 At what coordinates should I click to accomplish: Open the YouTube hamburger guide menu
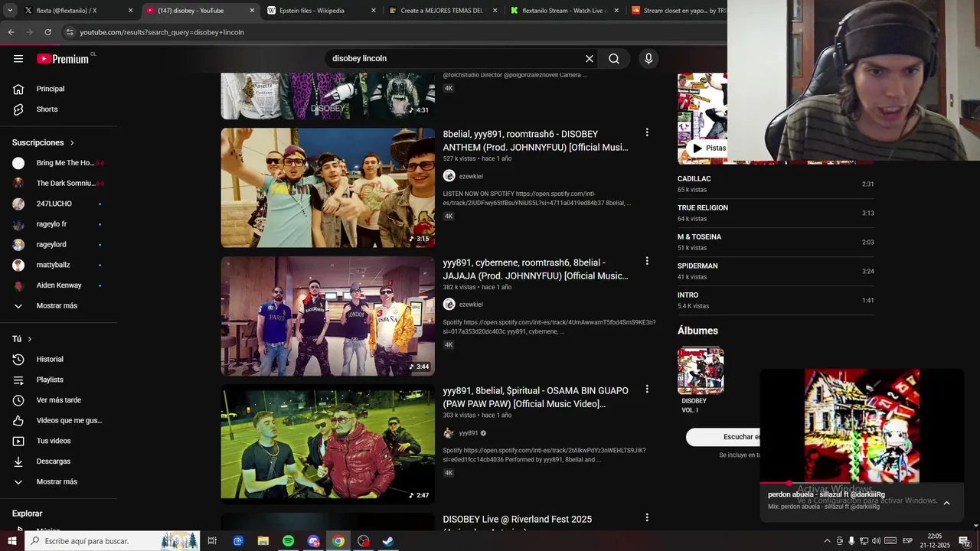coord(18,59)
